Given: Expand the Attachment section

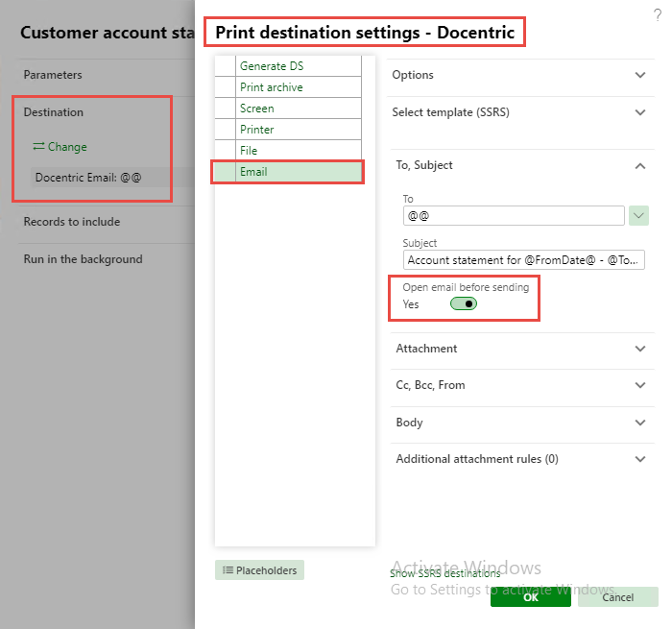Looking at the screenshot, I should (x=640, y=349).
